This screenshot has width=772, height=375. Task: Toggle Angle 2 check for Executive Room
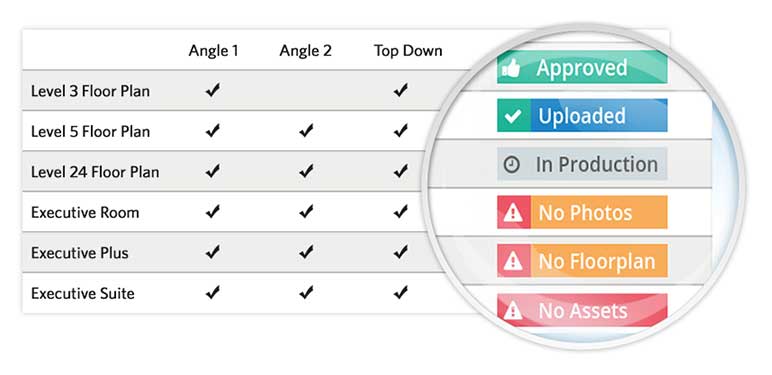click(x=306, y=212)
